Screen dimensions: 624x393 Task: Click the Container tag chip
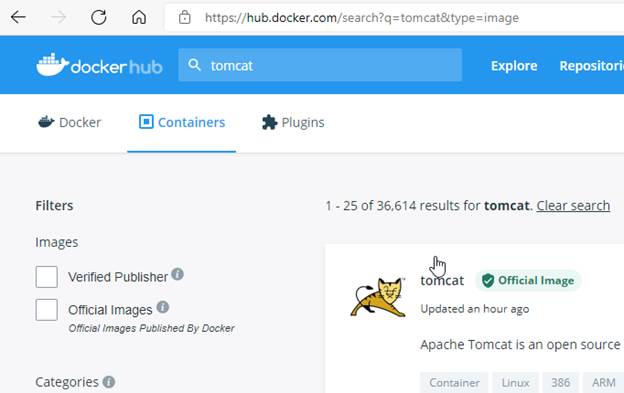pos(454,383)
